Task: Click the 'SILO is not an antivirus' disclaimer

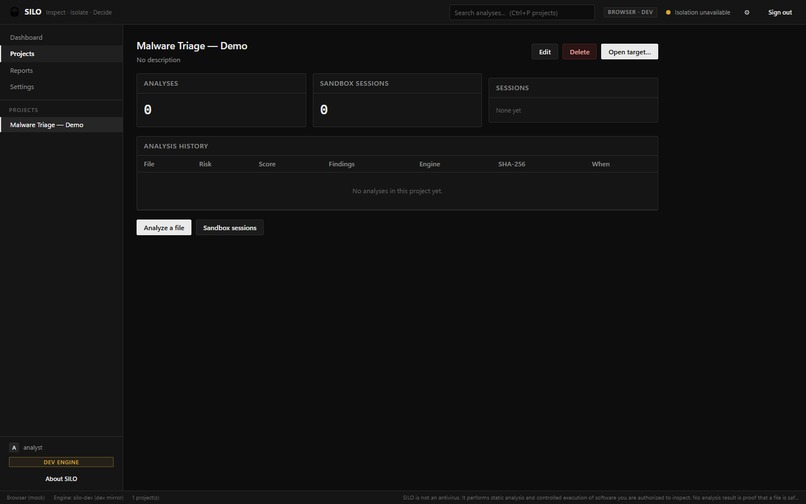Action: pyautogui.click(x=600, y=497)
